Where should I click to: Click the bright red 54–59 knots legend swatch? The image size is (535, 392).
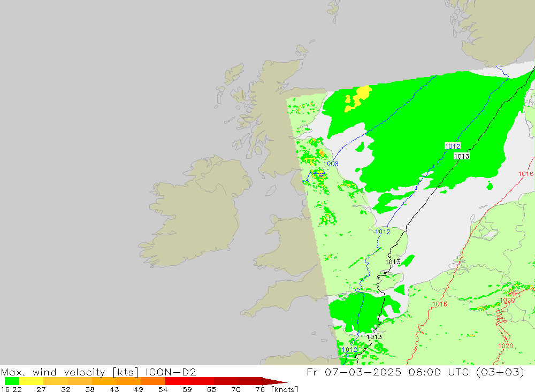(x=178, y=381)
